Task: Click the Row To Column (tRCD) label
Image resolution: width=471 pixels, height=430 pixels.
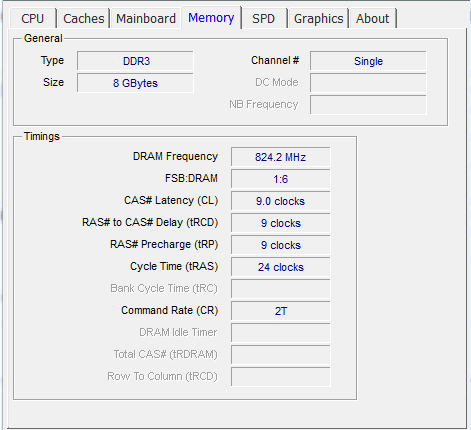Action: click(162, 376)
